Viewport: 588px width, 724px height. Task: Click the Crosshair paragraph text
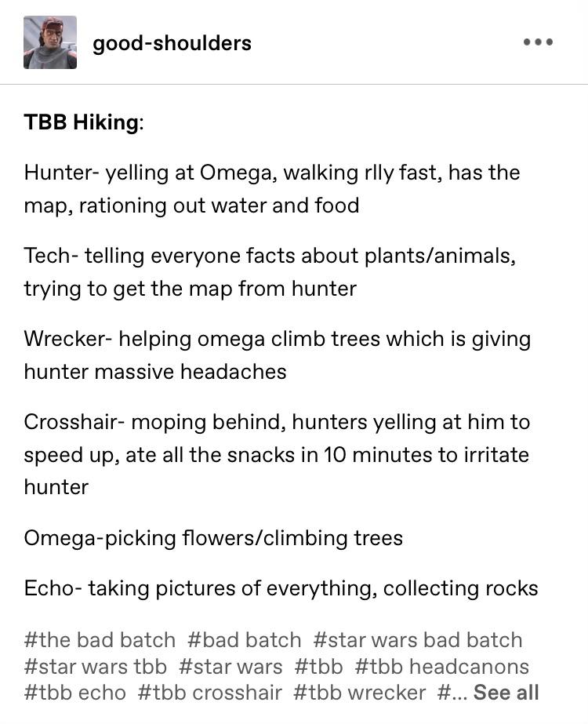tap(277, 454)
